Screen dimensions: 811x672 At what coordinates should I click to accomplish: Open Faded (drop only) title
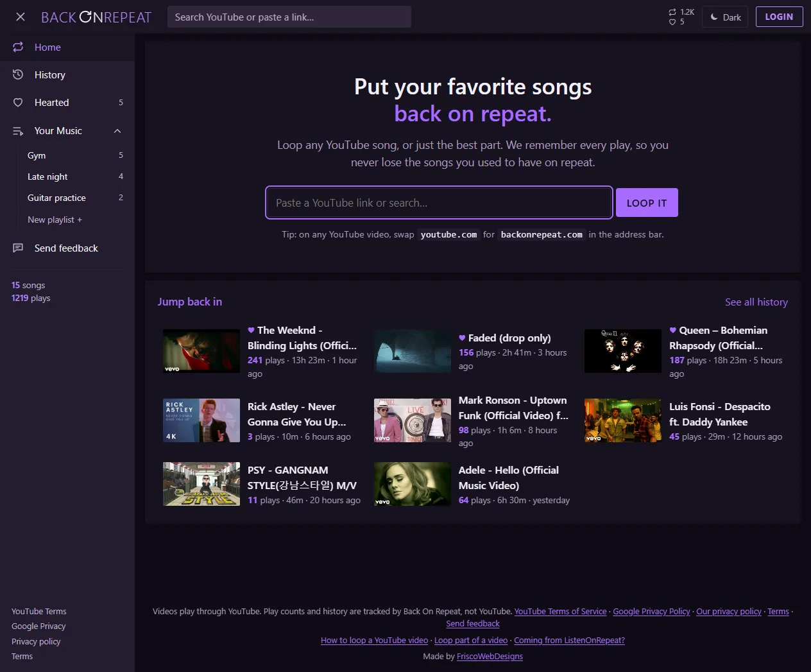(505, 338)
